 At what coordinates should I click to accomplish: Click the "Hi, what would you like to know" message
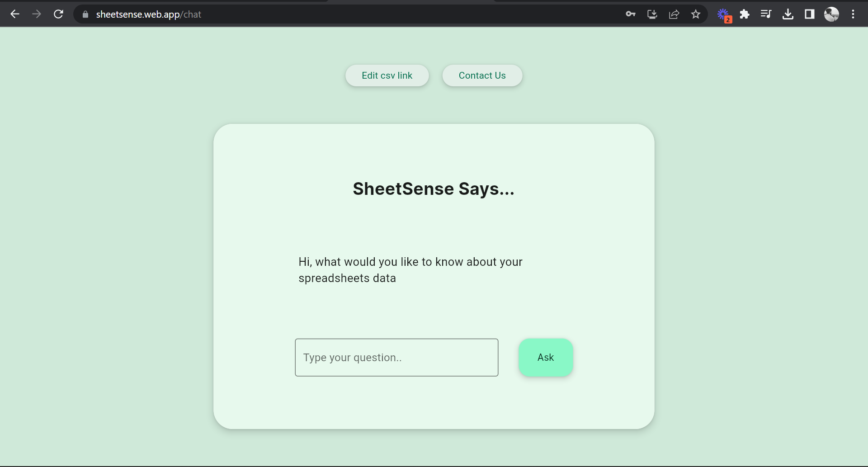point(410,270)
